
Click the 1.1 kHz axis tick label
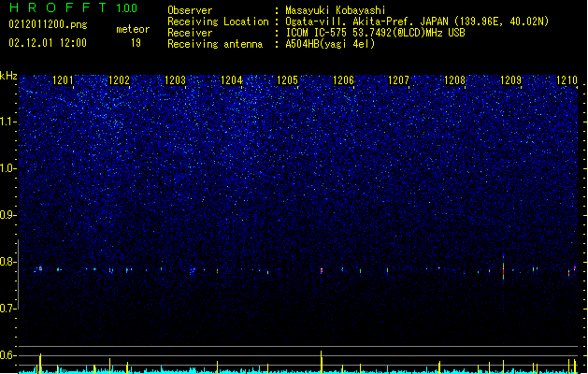(7, 122)
